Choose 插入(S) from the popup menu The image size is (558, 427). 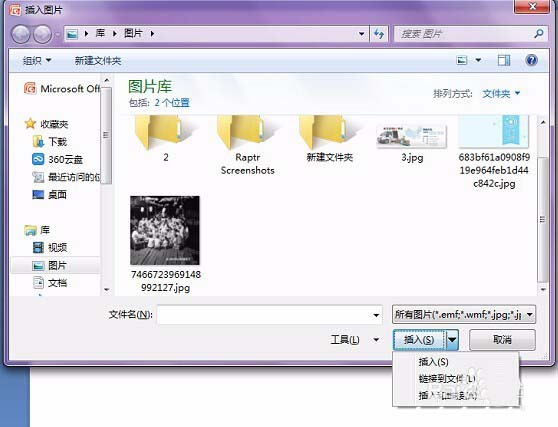433,362
